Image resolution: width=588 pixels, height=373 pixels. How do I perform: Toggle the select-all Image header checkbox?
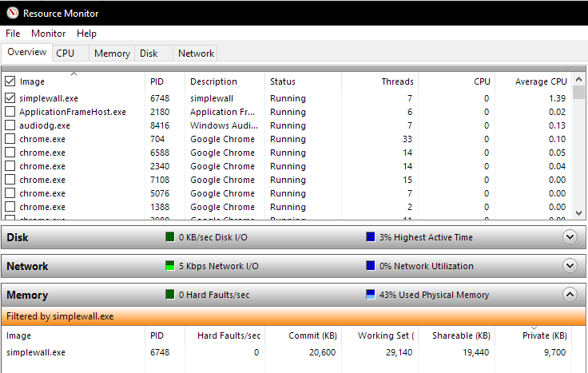pos(10,81)
